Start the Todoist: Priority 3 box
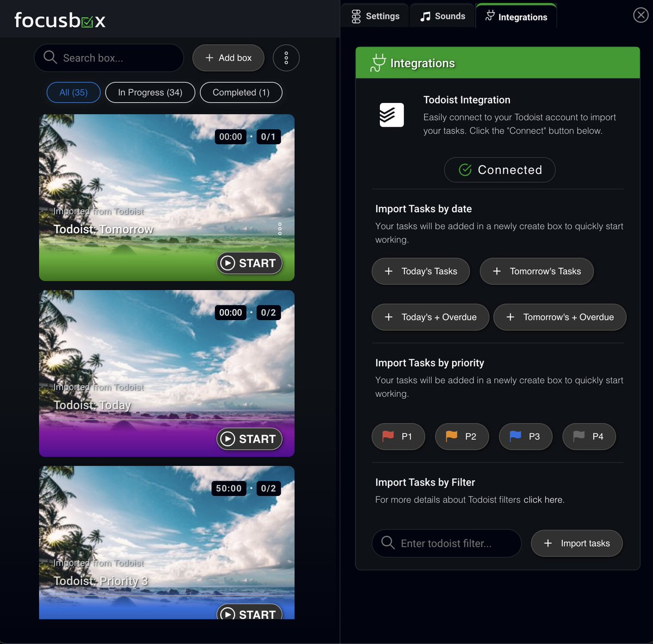The image size is (653, 644). [x=249, y=612]
